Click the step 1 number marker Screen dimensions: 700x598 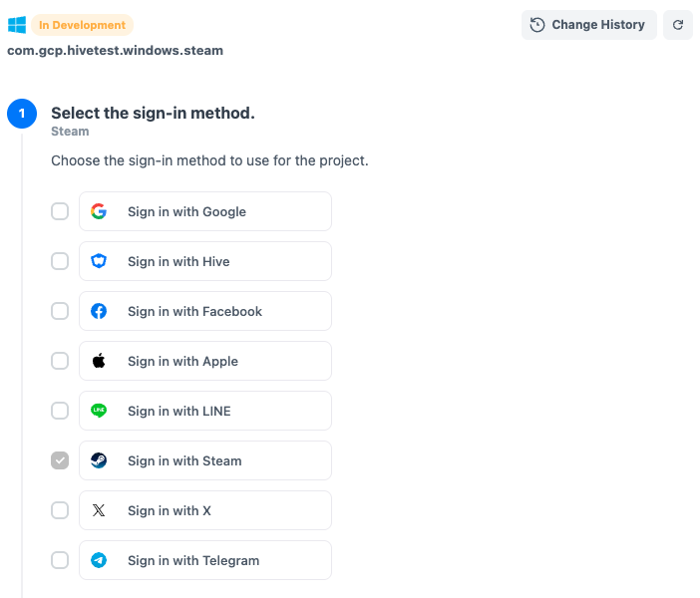(22, 115)
